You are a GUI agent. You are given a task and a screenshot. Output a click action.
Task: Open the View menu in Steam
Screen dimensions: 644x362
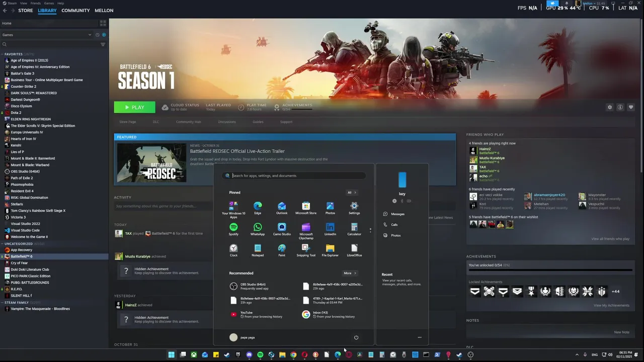pos(24,3)
